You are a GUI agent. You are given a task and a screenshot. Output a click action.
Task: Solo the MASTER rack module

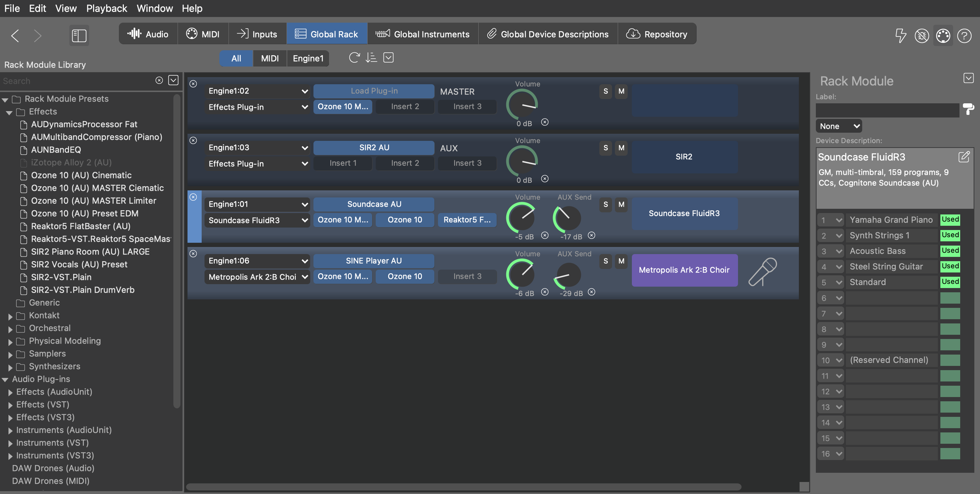tap(606, 91)
